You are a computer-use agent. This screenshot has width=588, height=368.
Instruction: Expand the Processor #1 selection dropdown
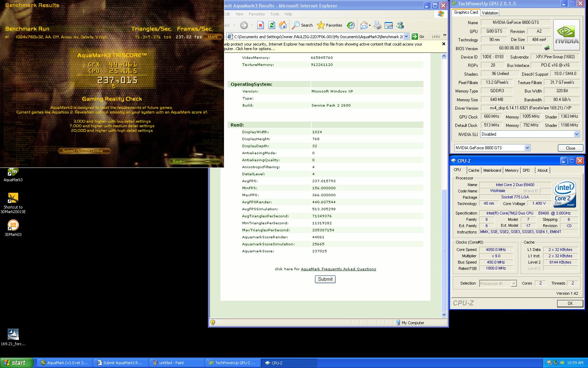(x=514, y=284)
